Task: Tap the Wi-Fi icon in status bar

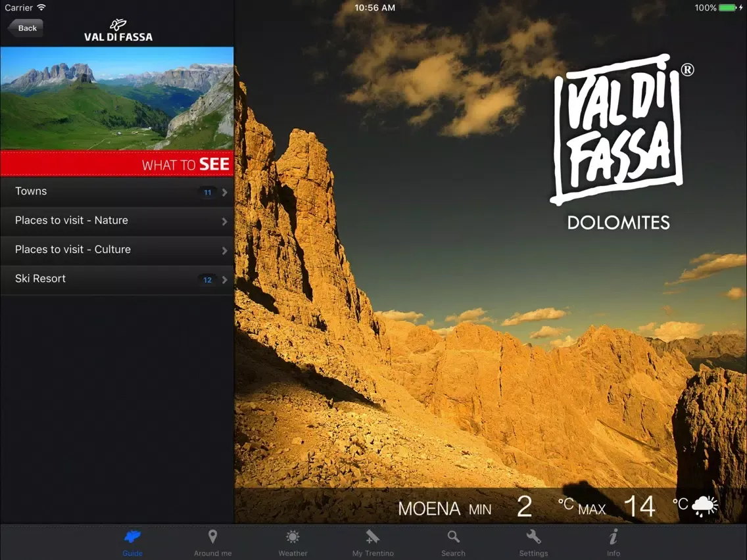Action: click(x=41, y=7)
